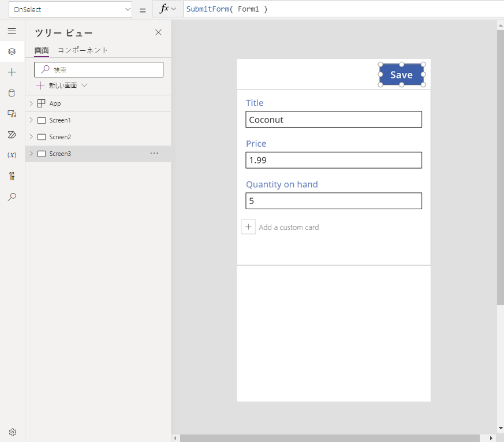The height and width of the screenshot is (442, 504).
Task: Expand the Screen2 tree node
Action: point(31,137)
